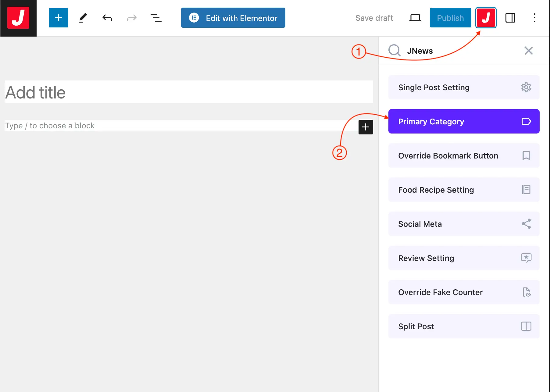
Task: Open the block inserter with blue plus button
Action: coord(58,18)
